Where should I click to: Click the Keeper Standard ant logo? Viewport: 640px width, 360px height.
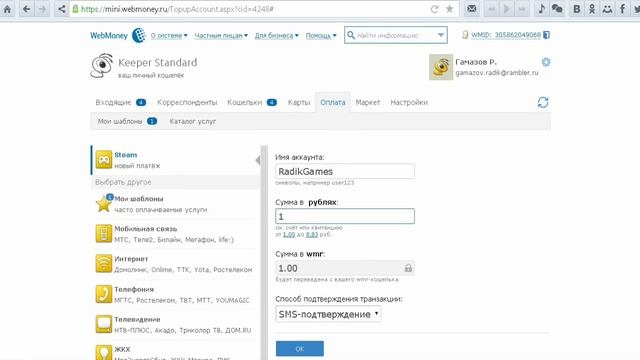(102, 65)
